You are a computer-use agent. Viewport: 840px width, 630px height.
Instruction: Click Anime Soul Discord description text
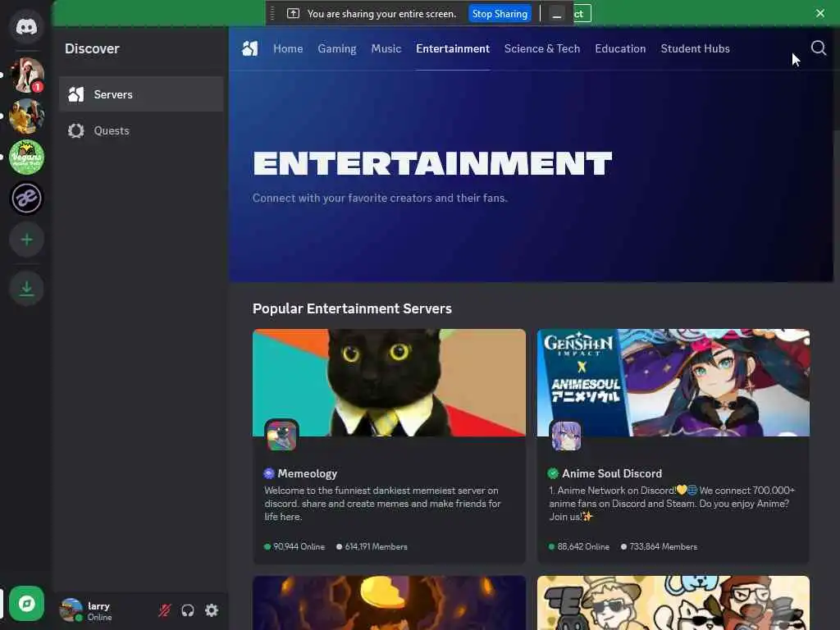click(672, 504)
